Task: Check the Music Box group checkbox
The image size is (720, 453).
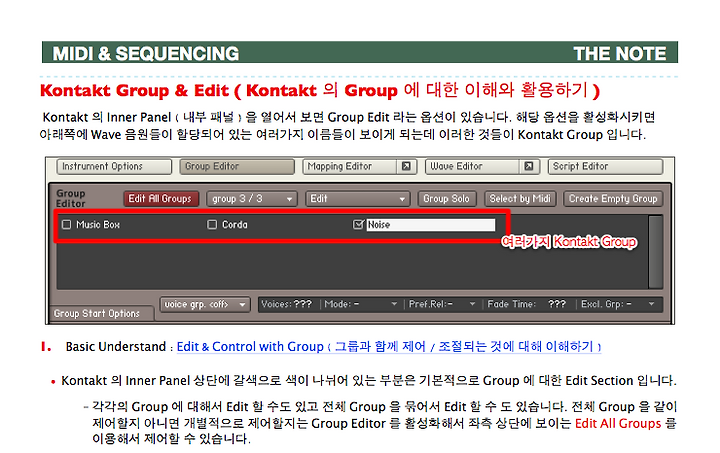Action: click(67, 224)
